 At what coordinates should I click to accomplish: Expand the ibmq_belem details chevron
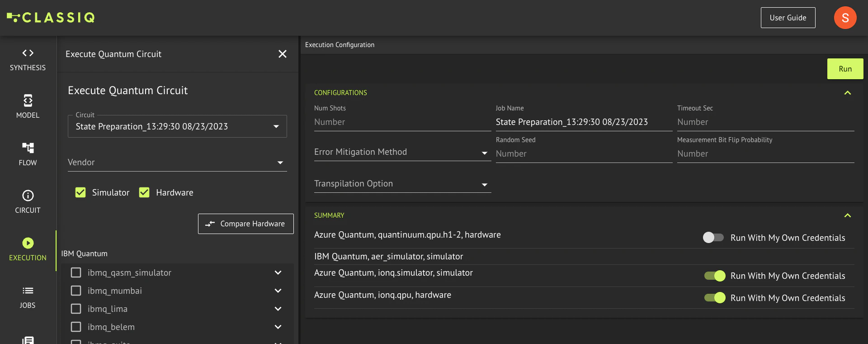[x=278, y=327]
